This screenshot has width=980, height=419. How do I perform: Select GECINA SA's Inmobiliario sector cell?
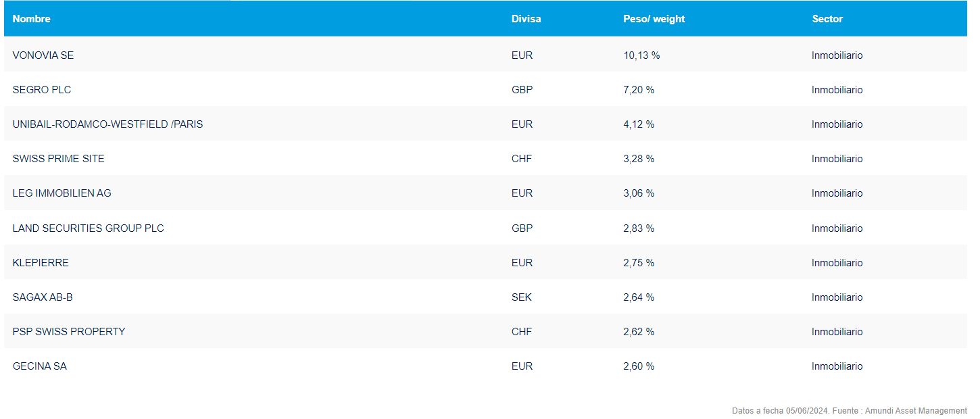(837, 366)
